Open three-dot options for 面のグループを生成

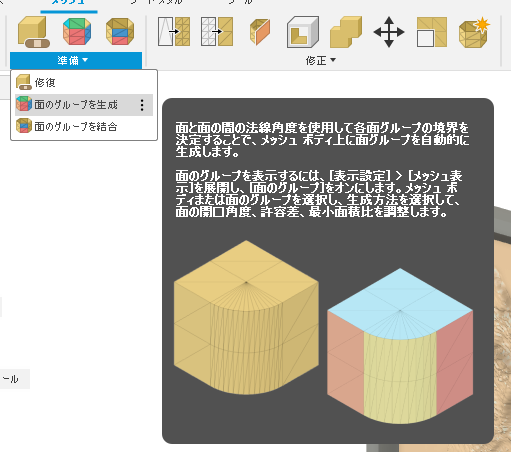coord(142,105)
